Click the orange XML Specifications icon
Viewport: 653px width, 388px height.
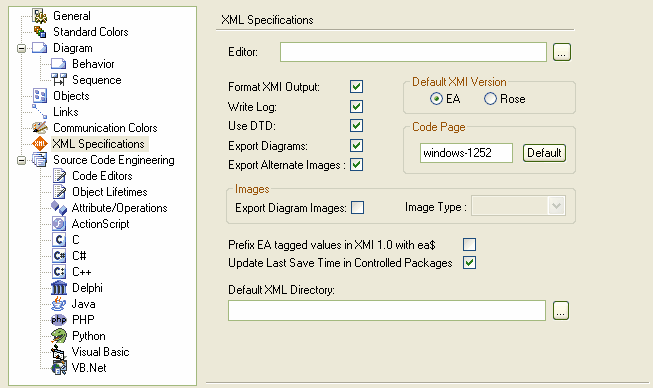pyautogui.click(x=40, y=144)
